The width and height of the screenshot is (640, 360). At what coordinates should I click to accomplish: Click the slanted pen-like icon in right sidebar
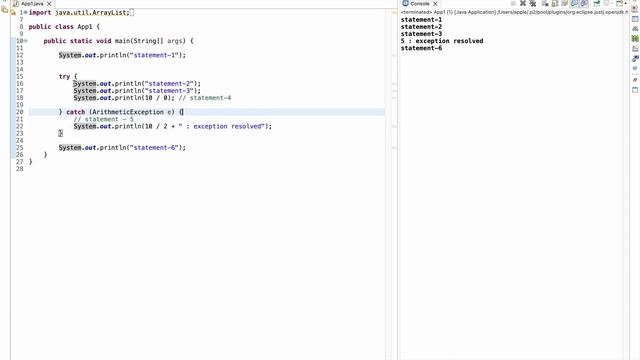point(635,80)
